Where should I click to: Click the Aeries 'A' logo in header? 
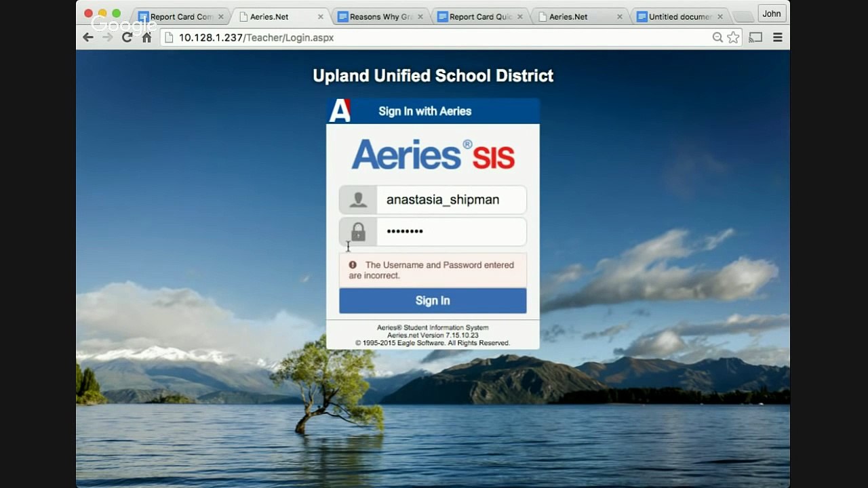click(x=340, y=110)
